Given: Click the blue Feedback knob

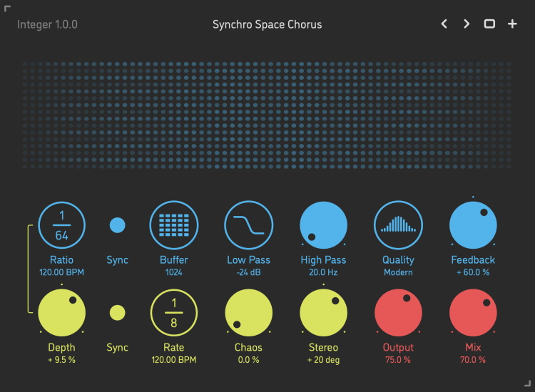Looking at the screenshot, I should click(x=473, y=225).
